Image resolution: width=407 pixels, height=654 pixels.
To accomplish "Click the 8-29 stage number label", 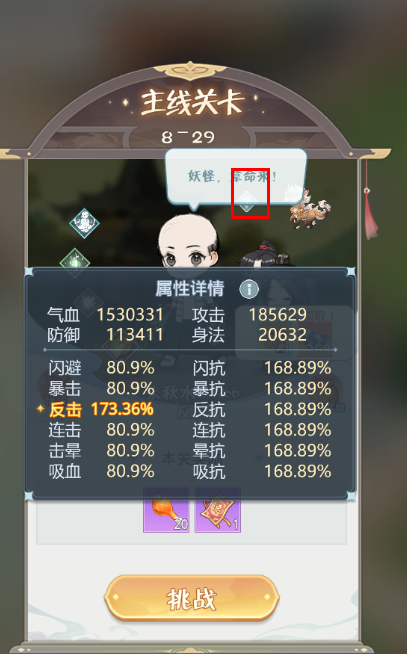I will coord(188,137).
